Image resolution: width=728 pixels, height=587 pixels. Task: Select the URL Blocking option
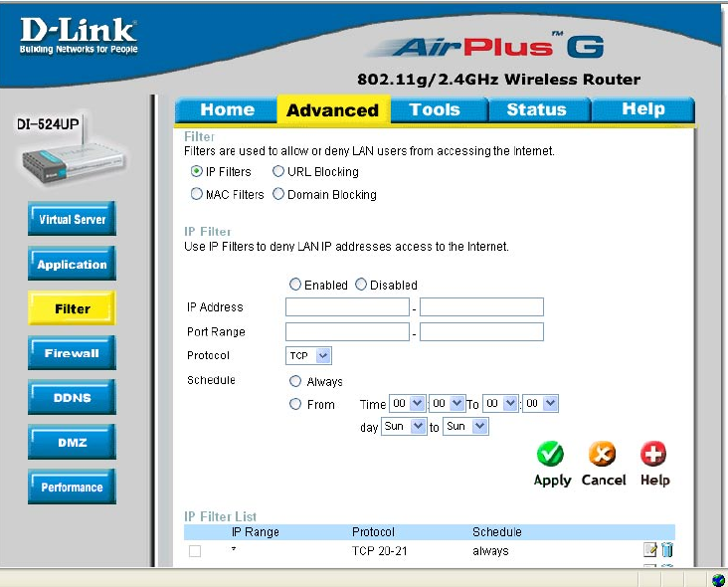[x=278, y=171]
